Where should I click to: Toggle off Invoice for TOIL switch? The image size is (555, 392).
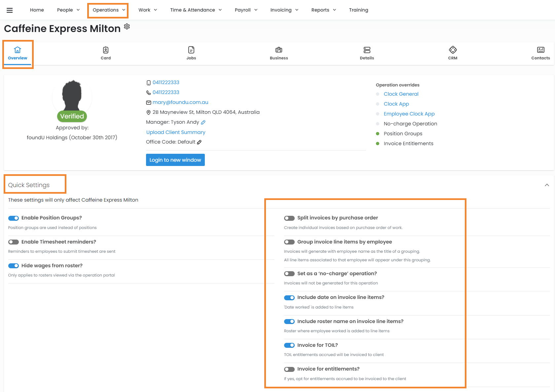pyautogui.click(x=289, y=345)
